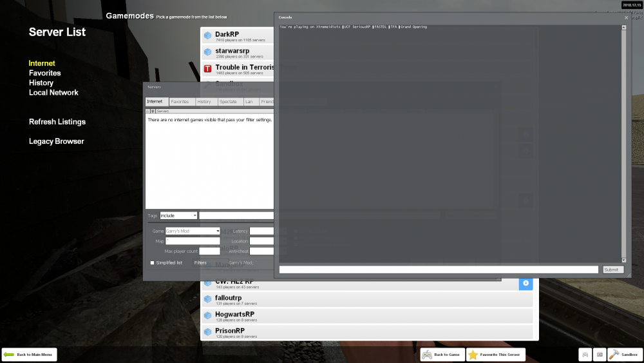Open the Tags include dropdown

click(178, 215)
